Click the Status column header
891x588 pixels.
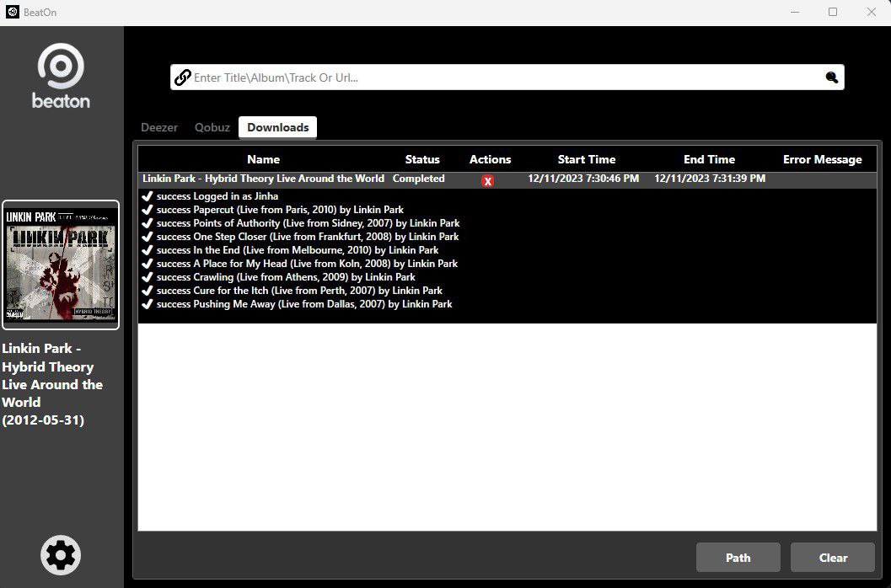coord(422,160)
